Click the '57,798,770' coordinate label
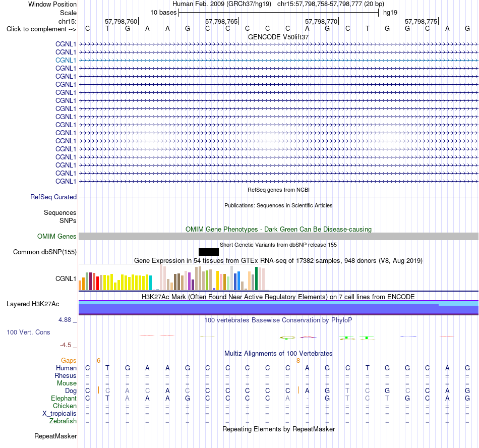The width and height of the screenshot is (479, 448). (x=321, y=21)
